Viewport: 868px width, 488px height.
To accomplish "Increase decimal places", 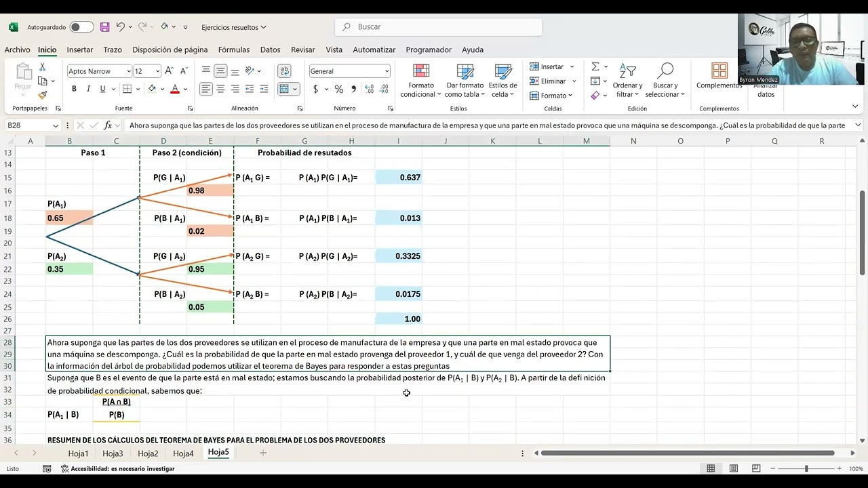I will coord(370,89).
